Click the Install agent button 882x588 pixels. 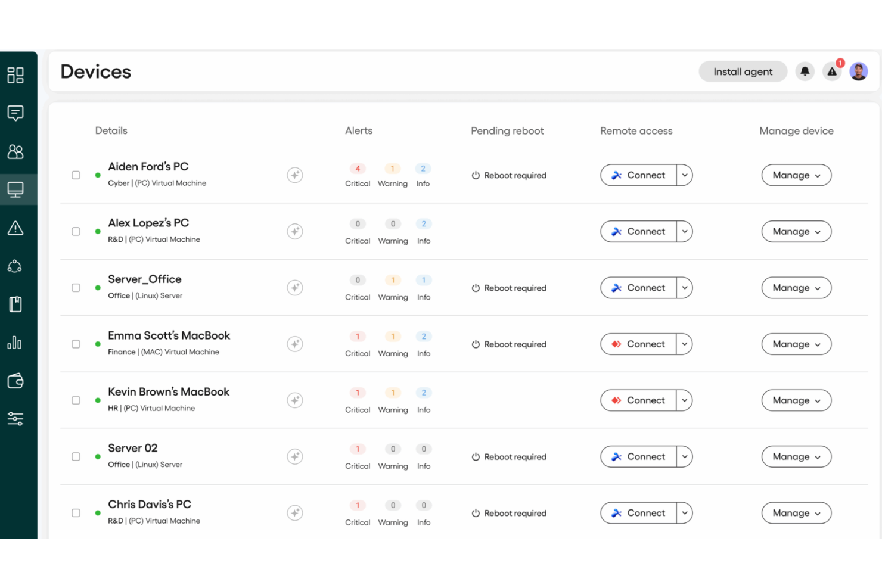tap(743, 71)
